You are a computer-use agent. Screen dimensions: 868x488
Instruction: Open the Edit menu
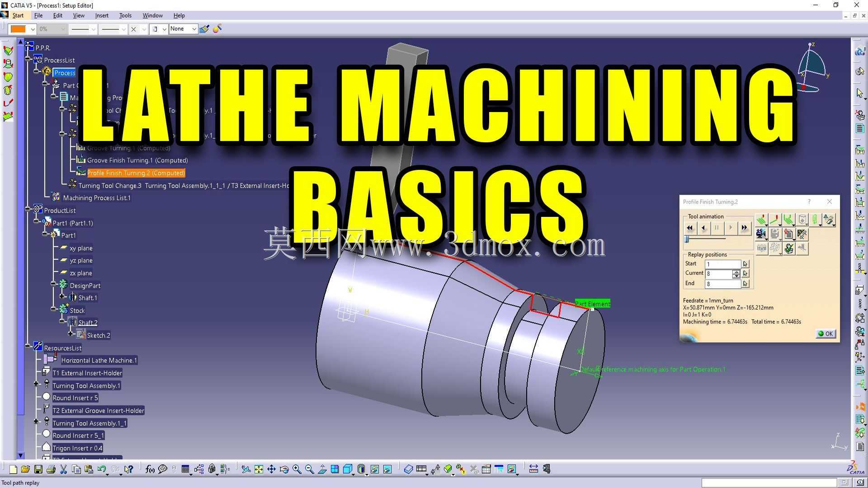58,15
